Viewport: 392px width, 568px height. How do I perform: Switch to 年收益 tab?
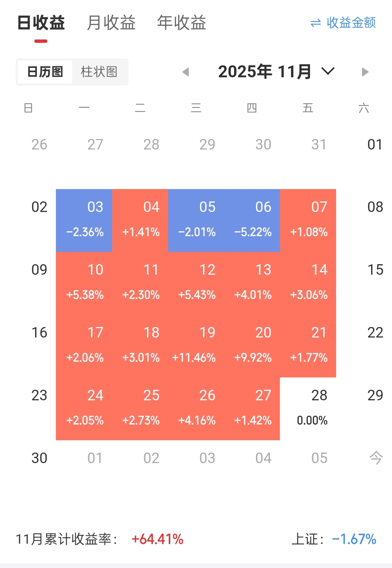(x=181, y=23)
